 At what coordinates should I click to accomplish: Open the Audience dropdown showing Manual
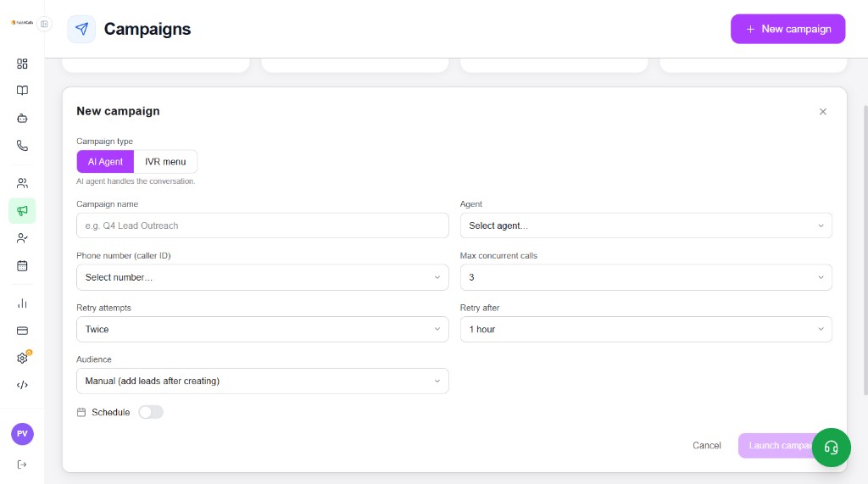click(x=263, y=381)
